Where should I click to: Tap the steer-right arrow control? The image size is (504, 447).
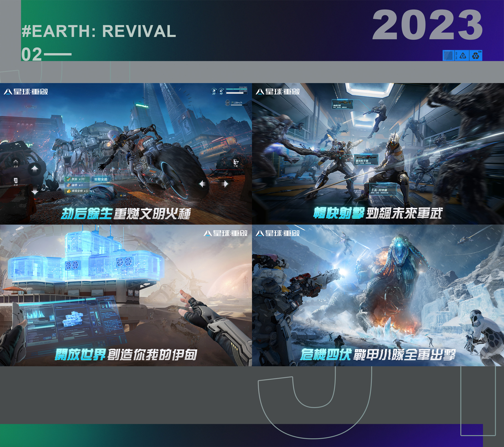224,184
